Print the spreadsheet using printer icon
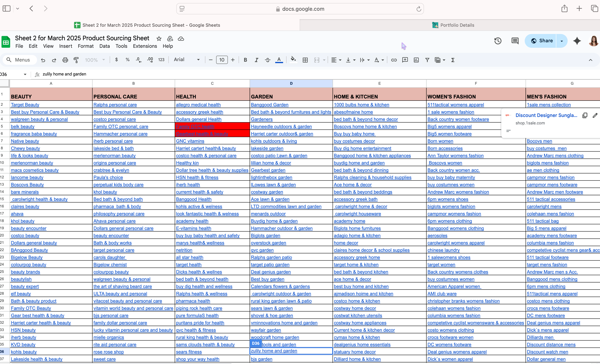 point(65,60)
